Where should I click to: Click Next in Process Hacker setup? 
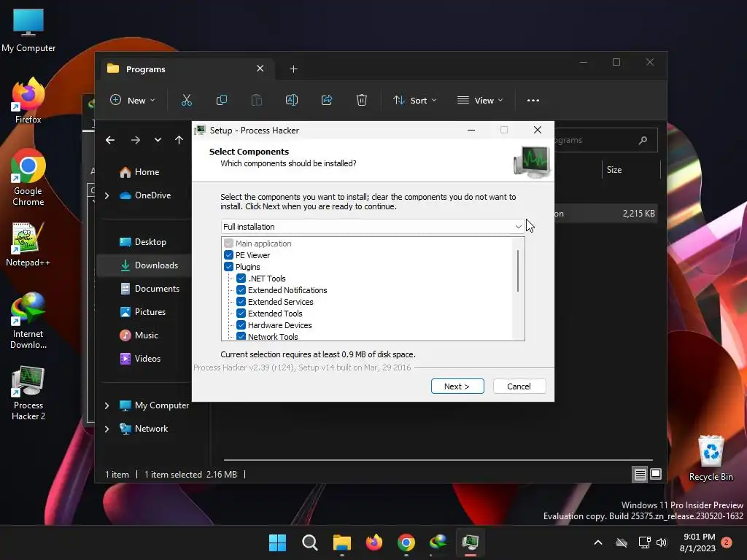tap(457, 386)
